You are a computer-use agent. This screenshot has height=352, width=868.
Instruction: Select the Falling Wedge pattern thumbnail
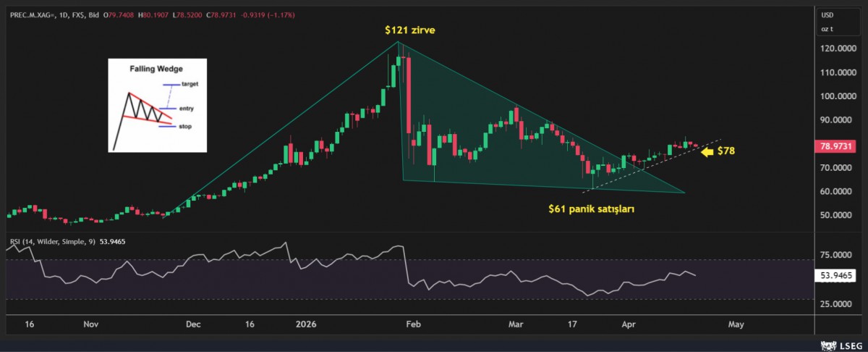pyautogui.click(x=157, y=106)
